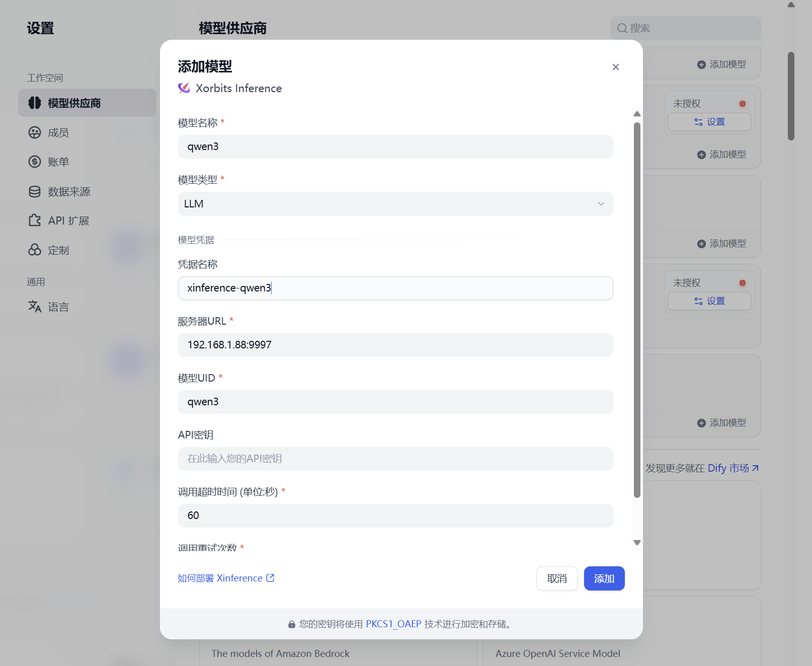Click the external-link icon beside Xinference
Screen dimensions: 812x666
click(x=270, y=578)
